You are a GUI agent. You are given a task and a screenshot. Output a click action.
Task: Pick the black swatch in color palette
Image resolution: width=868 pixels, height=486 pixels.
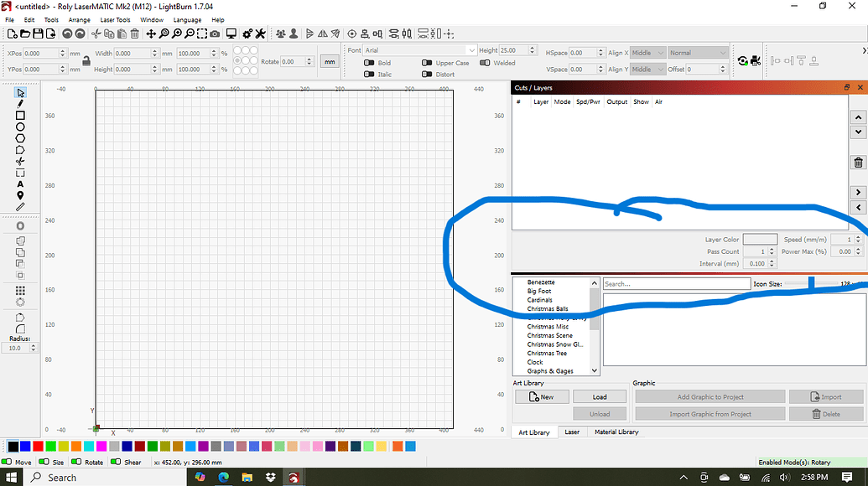point(13,446)
